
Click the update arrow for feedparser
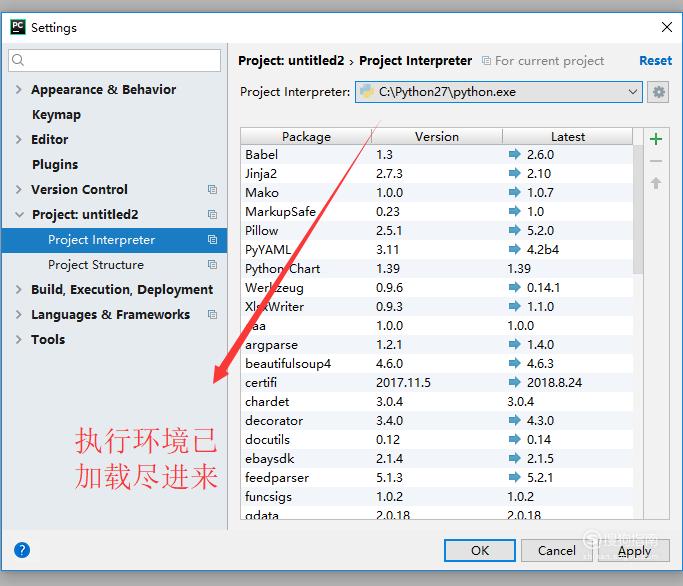coord(514,477)
